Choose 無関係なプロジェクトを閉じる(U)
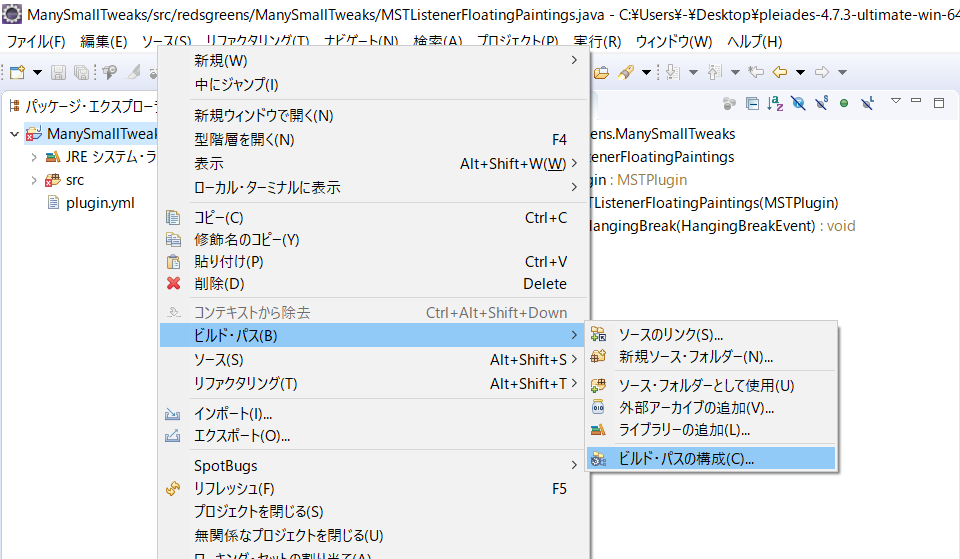The width and height of the screenshot is (960, 559). [373, 536]
